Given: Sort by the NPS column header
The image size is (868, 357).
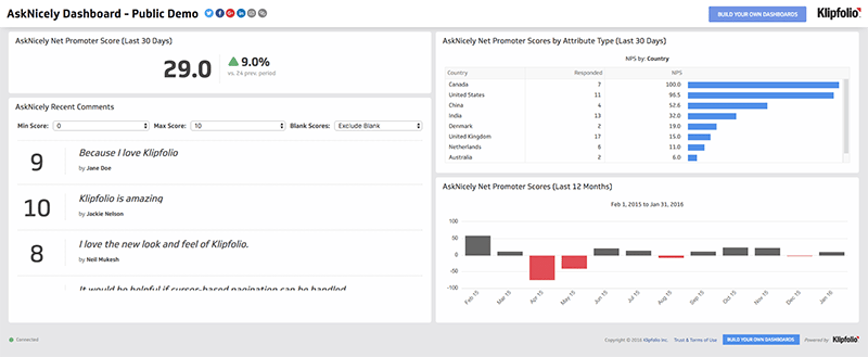Looking at the screenshot, I should coord(677,73).
